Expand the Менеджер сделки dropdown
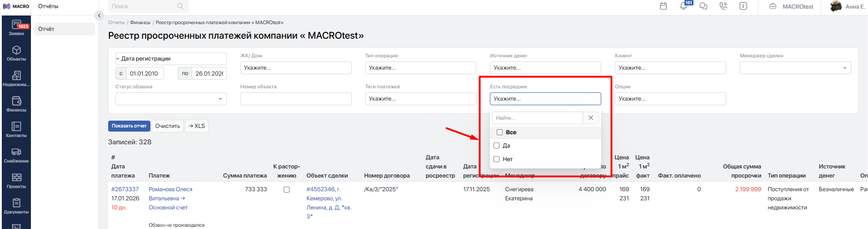Viewport: 868px width, 229px height. coord(795,68)
